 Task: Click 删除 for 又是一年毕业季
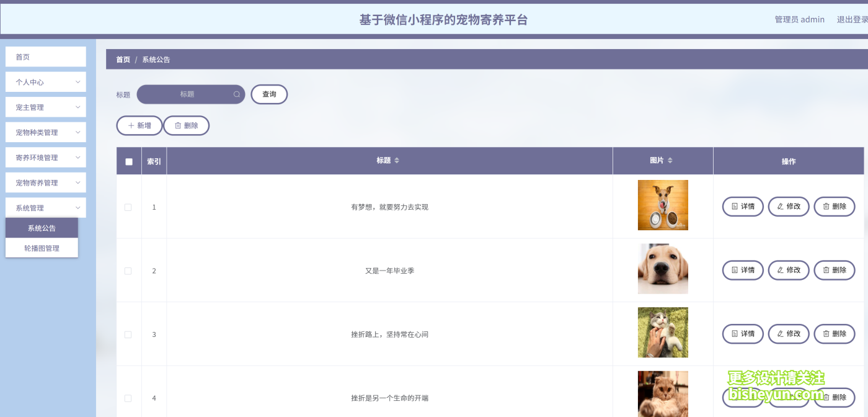(835, 270)
